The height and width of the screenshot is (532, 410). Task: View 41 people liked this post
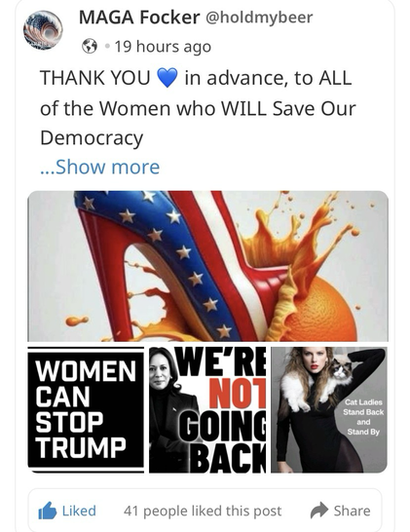[x=203, y=511]
